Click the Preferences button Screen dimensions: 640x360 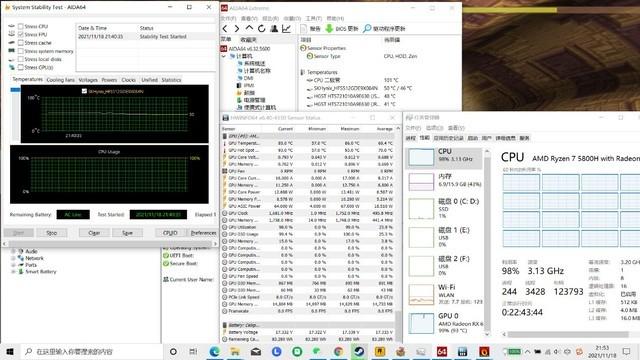coord(203,233)
